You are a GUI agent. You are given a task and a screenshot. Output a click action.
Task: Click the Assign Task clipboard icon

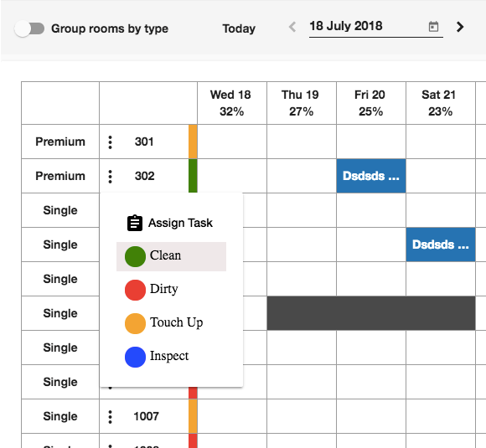click(x=135, y=223)
